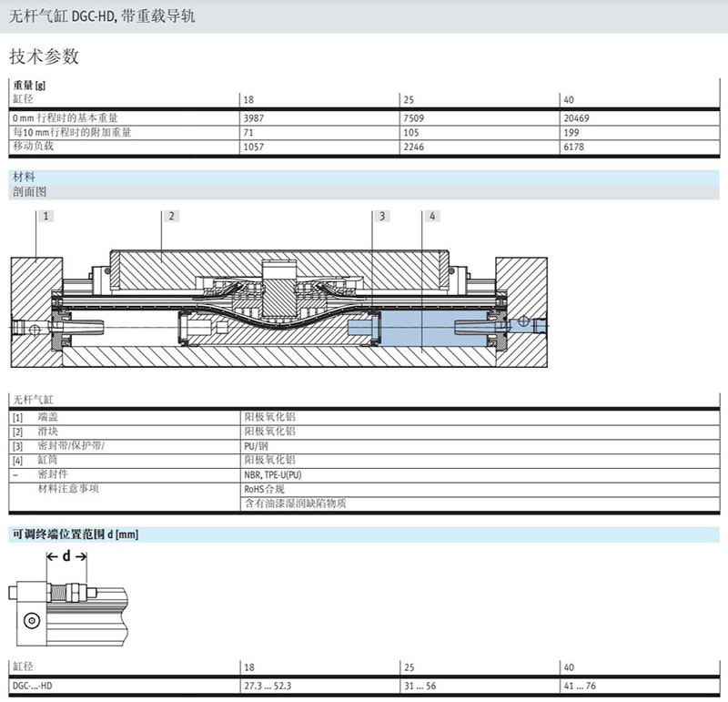Viewport: 728px width, 702px height.
Task: Click the basic weight value 20469
Action: [x=576, y=118]
